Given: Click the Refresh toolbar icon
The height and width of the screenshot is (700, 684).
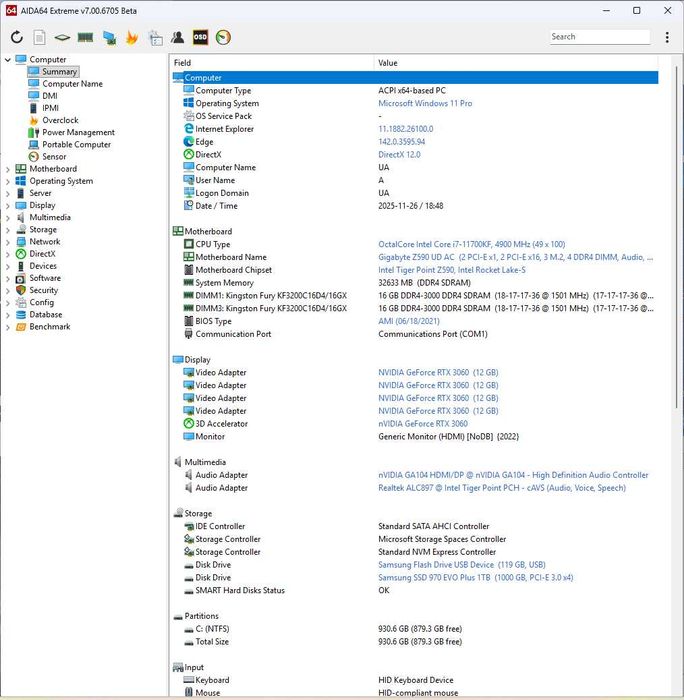Looking at the screenshot, I should tap(17, 37).
